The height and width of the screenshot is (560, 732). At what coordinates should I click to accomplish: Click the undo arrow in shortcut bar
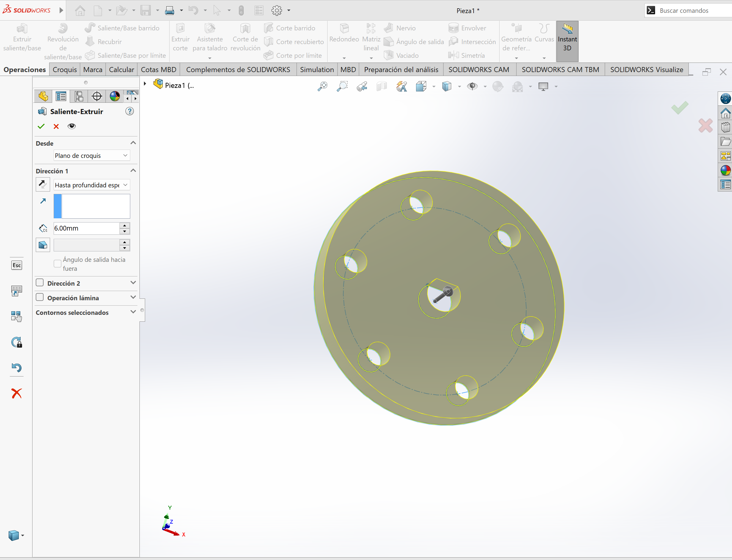tap(17, 367)
